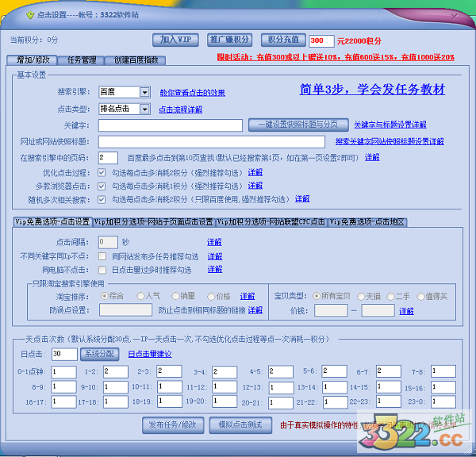Screen dimensions: 476x457
Task: Expand the 点击类型 dropdown showing 排名点击
Action: 144,109
